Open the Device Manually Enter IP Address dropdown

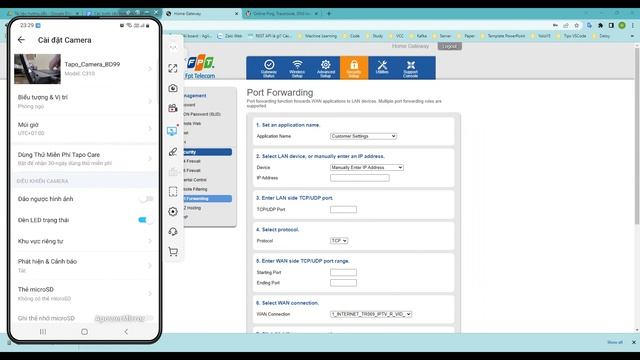coord(367,167)
